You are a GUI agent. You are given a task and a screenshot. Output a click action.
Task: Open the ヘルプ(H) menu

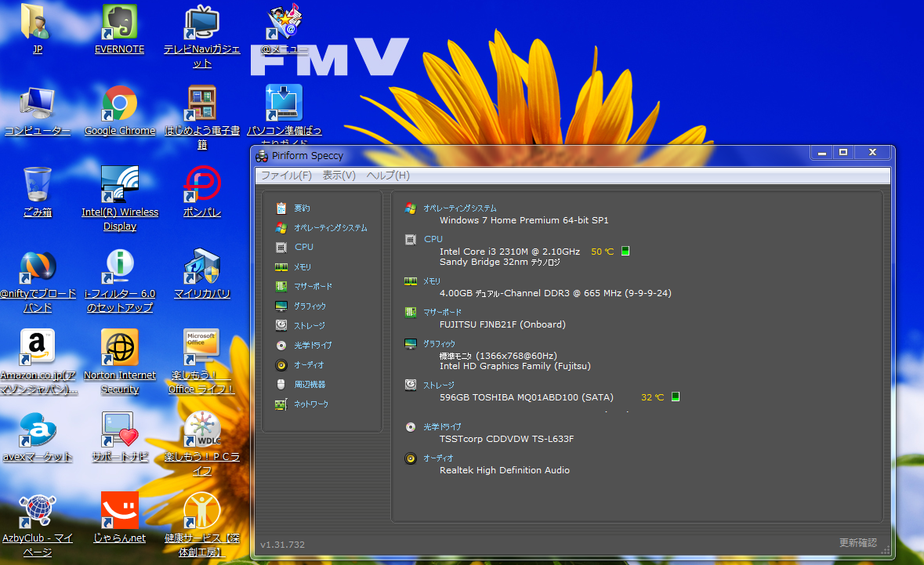point(388,176)
